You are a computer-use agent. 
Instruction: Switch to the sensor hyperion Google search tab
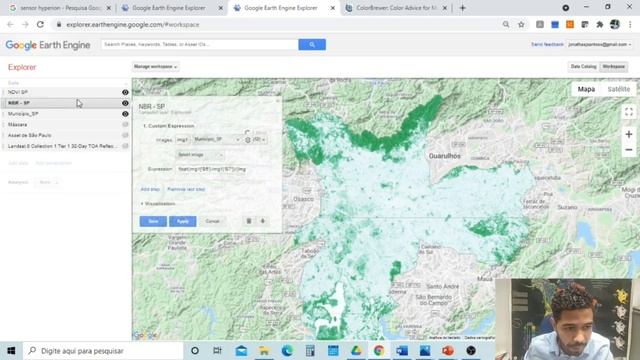[x=60, y=8]
